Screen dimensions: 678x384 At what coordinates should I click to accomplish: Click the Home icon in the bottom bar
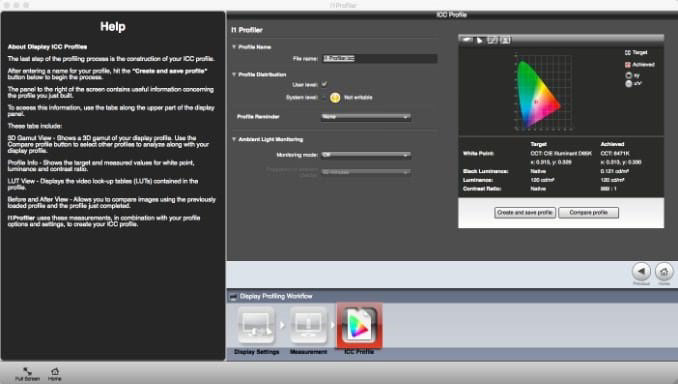coord(54,374)
